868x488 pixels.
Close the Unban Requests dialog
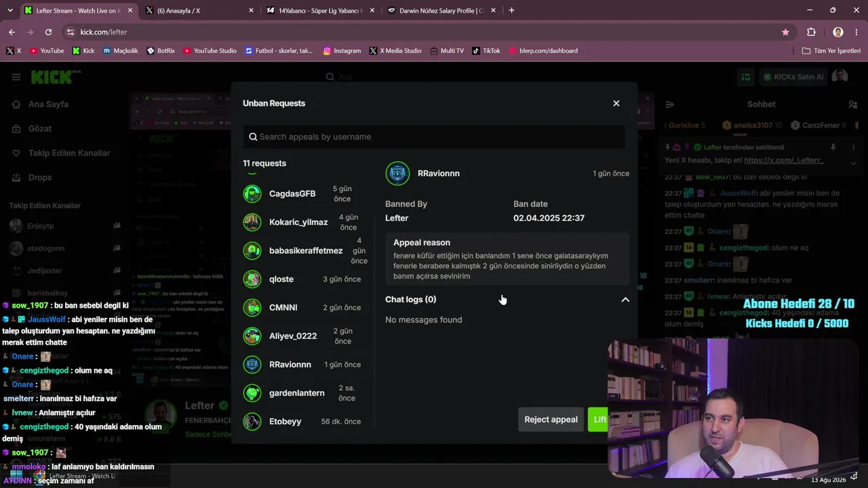tap(616, 103)
